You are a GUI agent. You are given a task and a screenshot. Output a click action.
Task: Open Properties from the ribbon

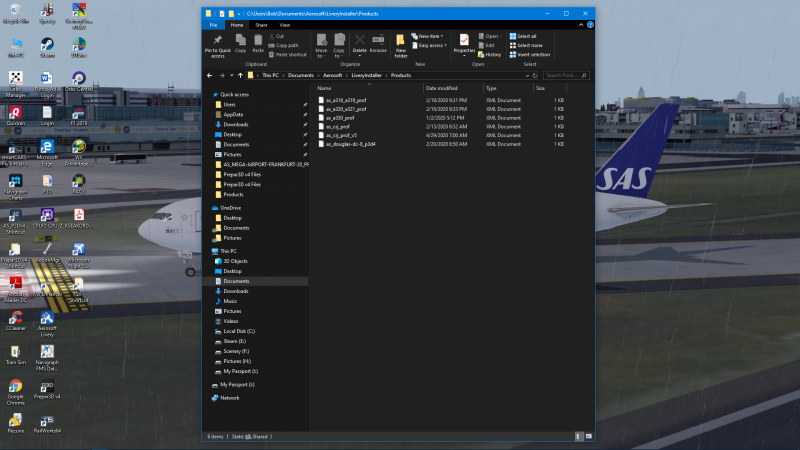pos(464,45)
